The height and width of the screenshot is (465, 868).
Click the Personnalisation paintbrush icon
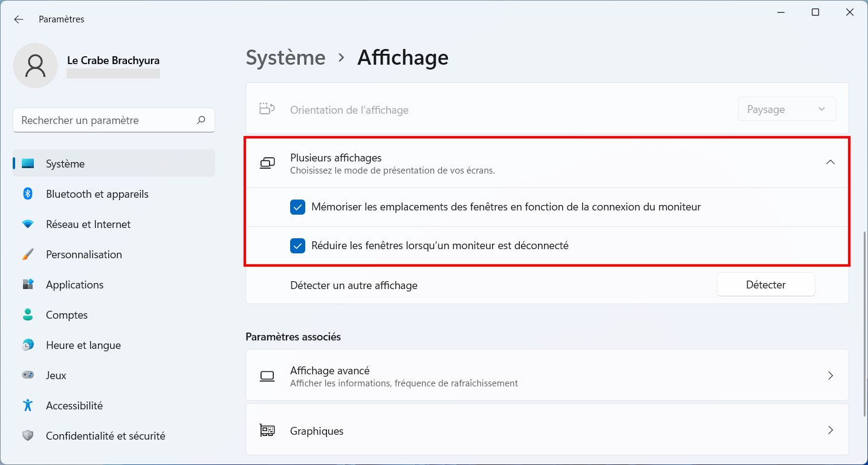[28, 255]
